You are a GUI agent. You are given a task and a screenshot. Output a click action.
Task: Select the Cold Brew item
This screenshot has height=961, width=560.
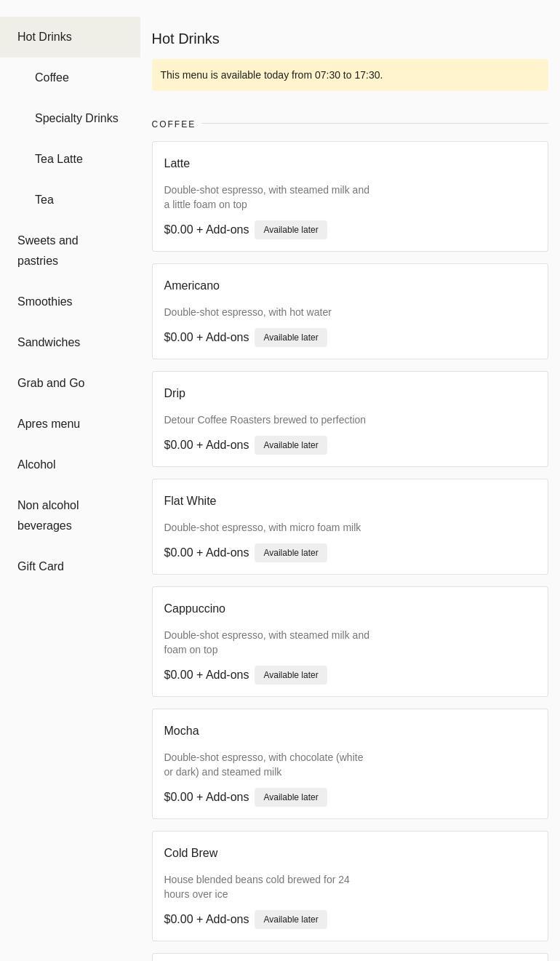349,886
